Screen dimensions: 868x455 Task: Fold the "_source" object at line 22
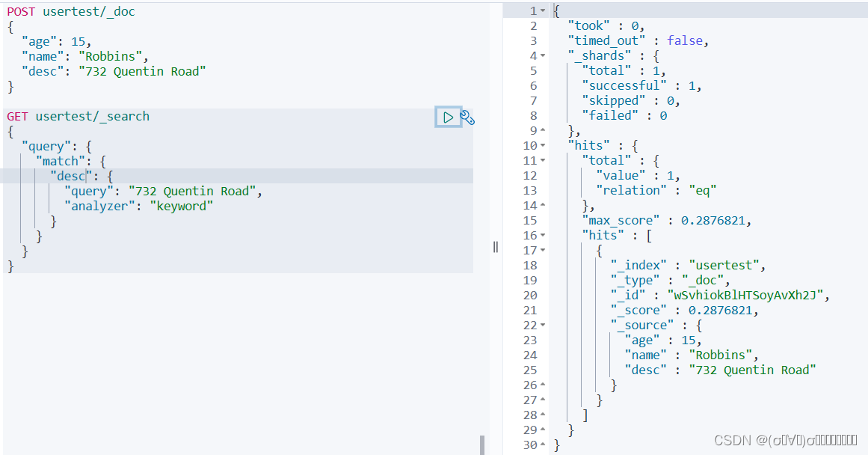[543, 326]
